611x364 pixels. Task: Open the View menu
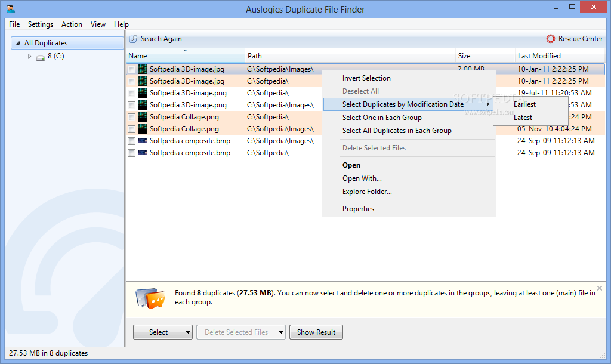pos(98,24)
